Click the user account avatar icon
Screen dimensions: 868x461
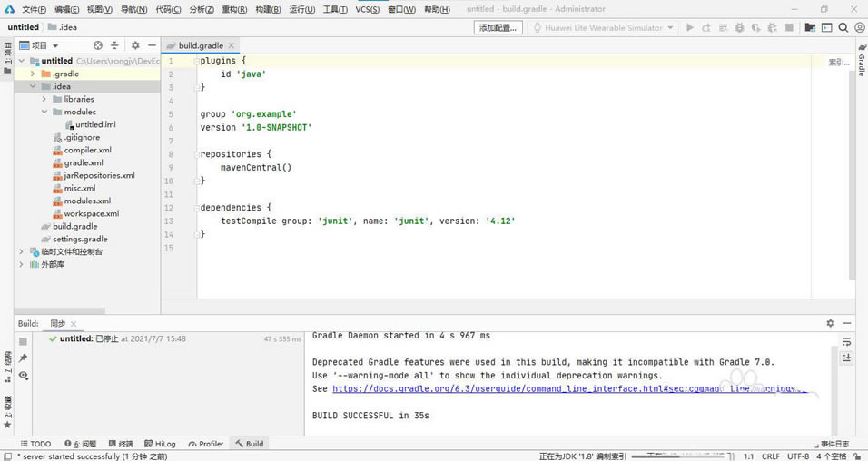(860, 27)
